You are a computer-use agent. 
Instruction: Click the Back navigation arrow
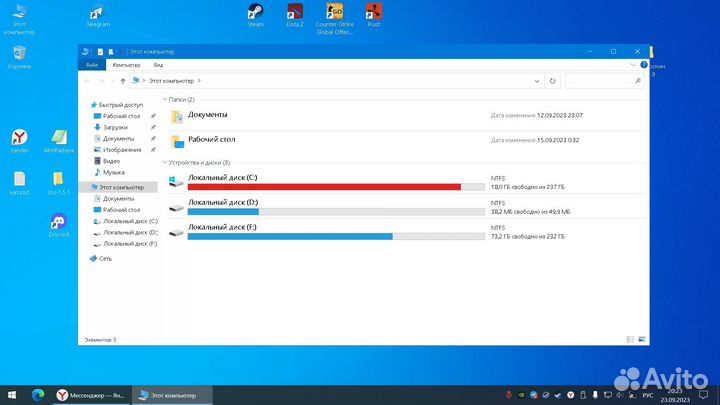pyautogui.click(x=87, y=81)
